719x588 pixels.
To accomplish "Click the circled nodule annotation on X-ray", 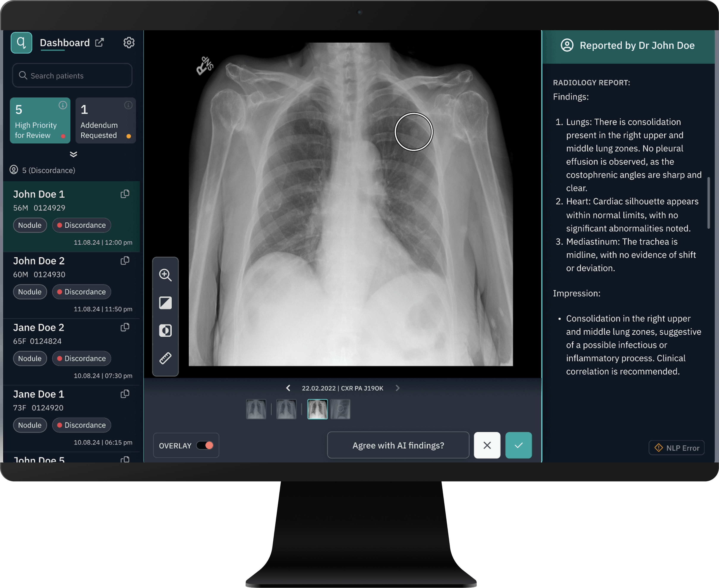I will point(413,132).
